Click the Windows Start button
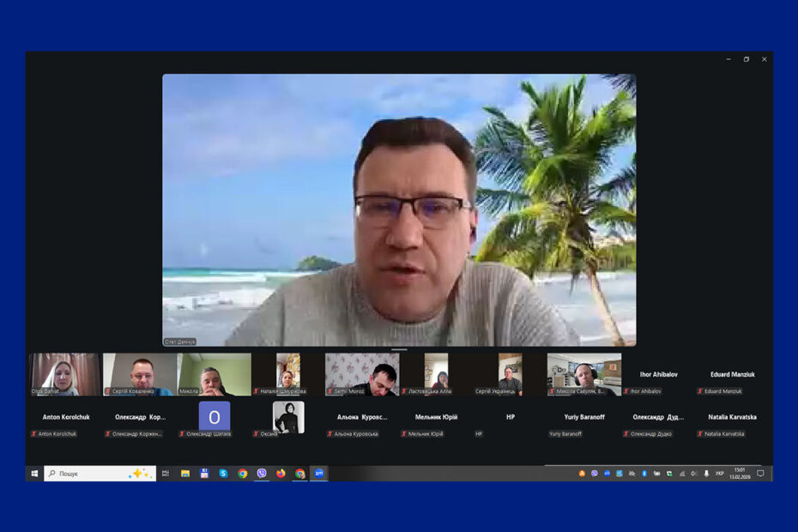798x532 pixels. click(x=34, y=473)
